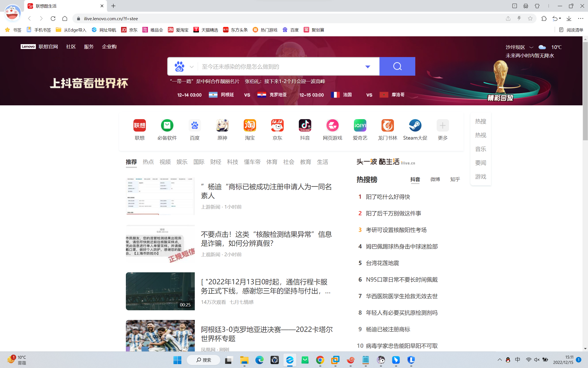Open the 热门游戏 bookmark
588x368 pixels.
coord(265,30)
